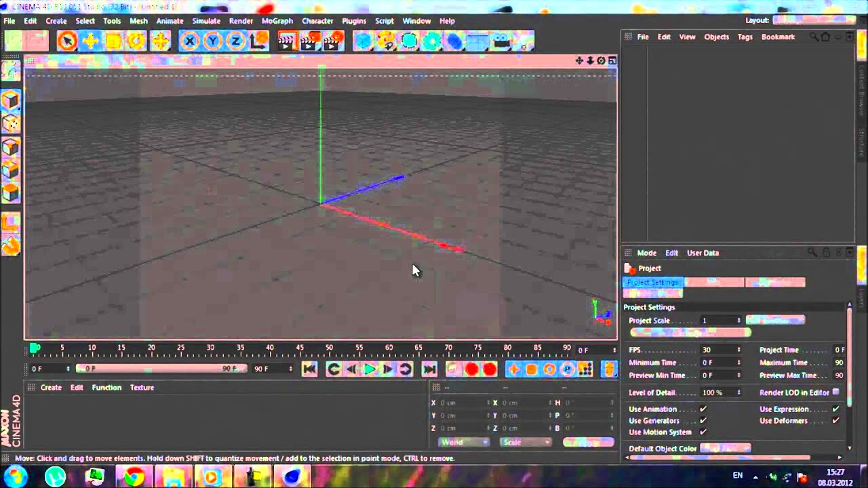Screen dimensions: 868x488
Task: Open Edit Render Settings icon
Action: click(333, 41)
